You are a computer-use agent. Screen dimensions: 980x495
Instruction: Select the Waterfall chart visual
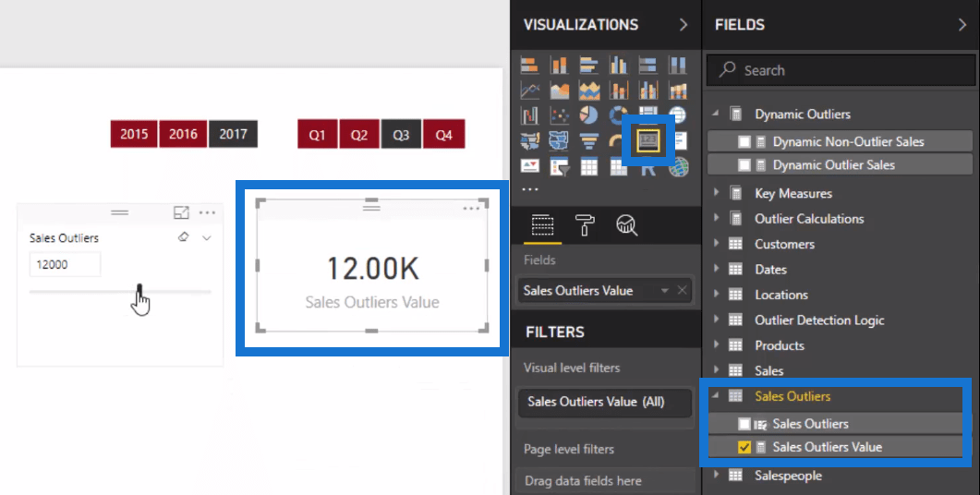coord(529,115)
